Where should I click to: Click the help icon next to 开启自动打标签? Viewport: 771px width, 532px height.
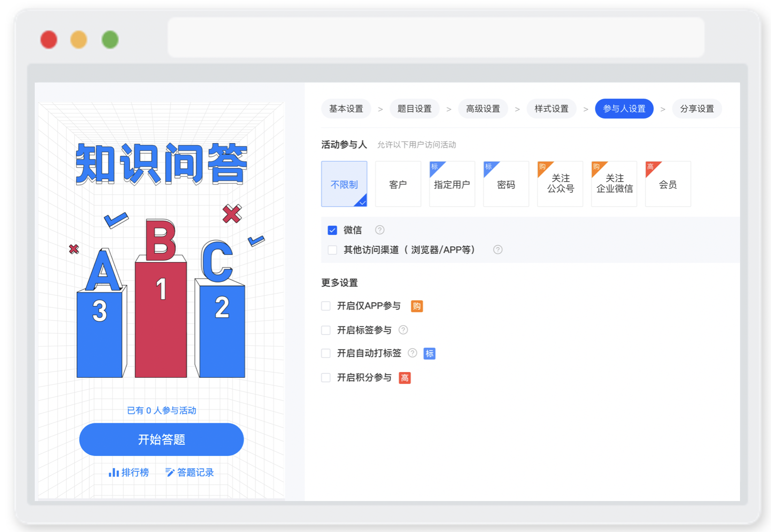pyautogui.click(x=412, y=353)
